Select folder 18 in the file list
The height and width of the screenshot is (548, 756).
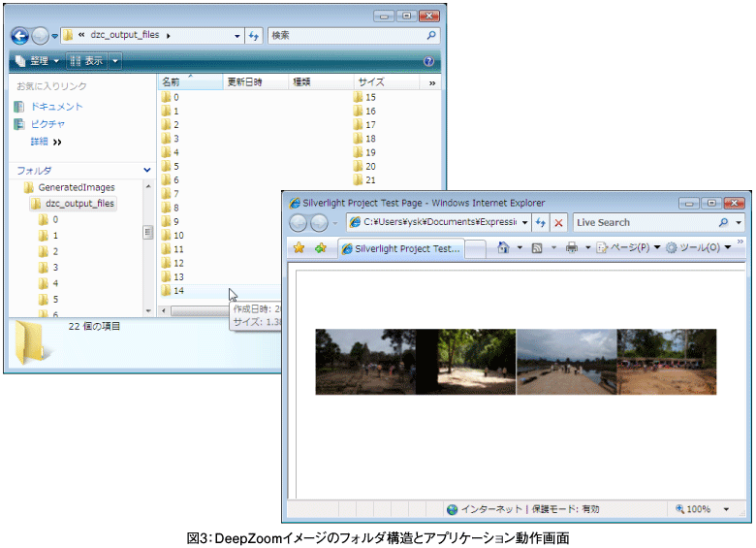click(364, 139)
